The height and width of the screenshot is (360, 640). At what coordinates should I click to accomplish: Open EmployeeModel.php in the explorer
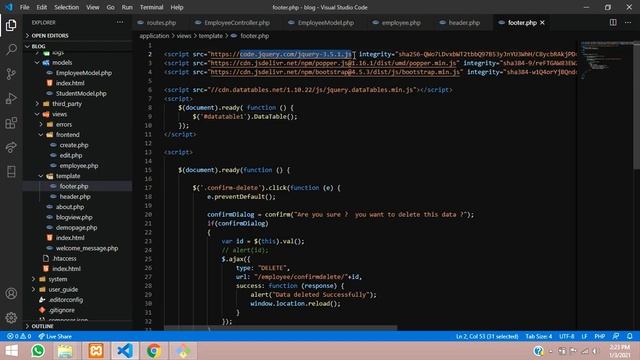(84, 73)
